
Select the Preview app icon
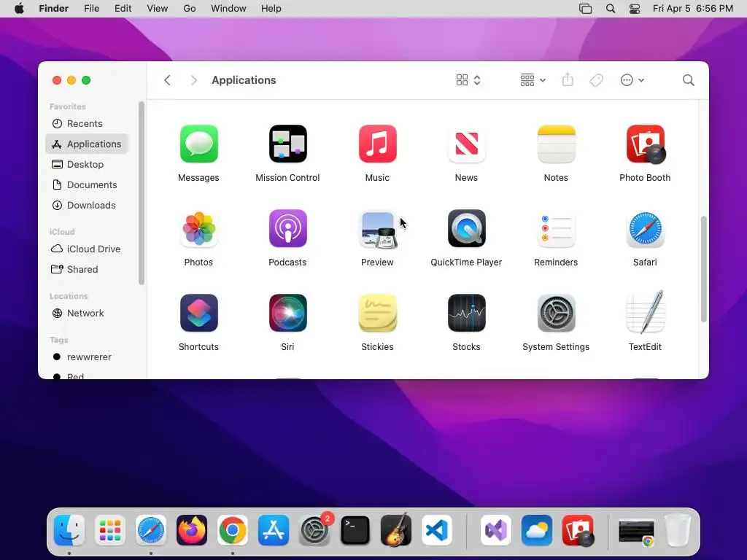(x=377, y=230)
